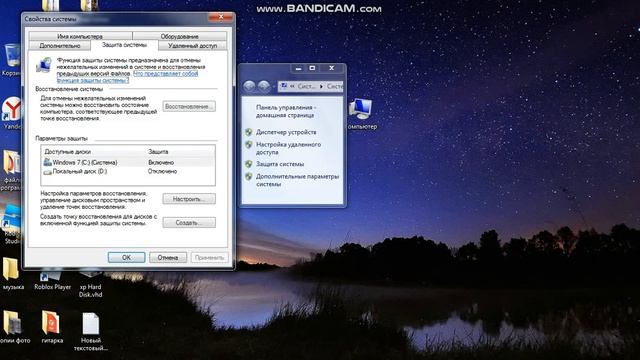Click the Локальный диск (D:) drive icon
Screen dimensions: 640x360
click(x=47, y=172)
